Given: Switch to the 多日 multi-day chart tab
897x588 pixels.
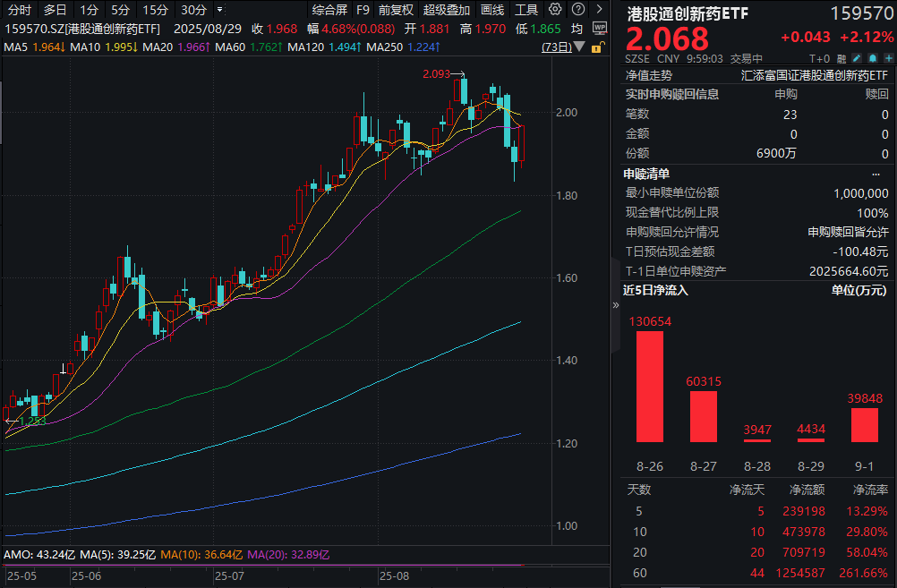Looking at the screenshot, I should pos(54,10).
